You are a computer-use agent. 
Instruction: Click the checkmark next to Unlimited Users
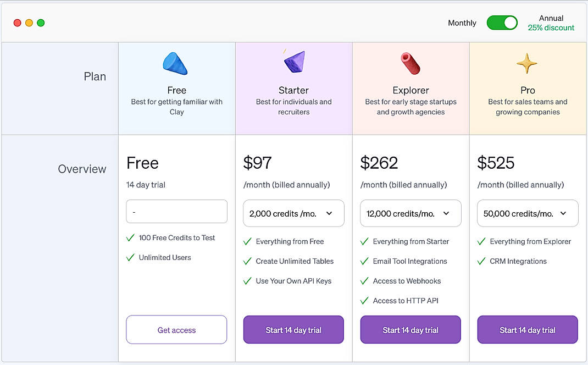[130, 257]
